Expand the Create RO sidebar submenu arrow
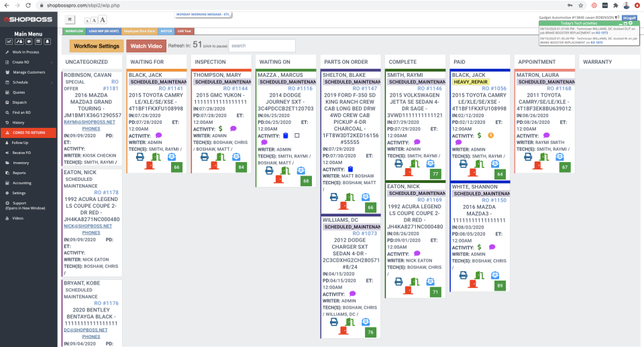 pos(52,62)
